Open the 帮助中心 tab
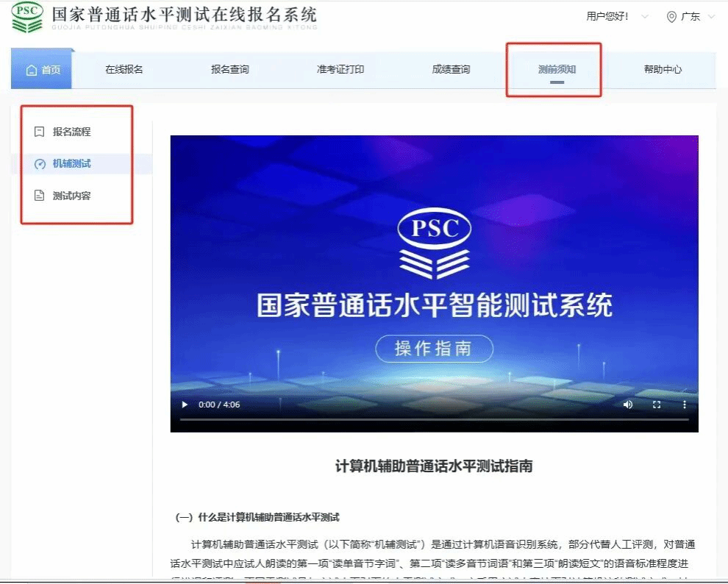This screenshot has width=728, height=584. [x=663, y=70]
